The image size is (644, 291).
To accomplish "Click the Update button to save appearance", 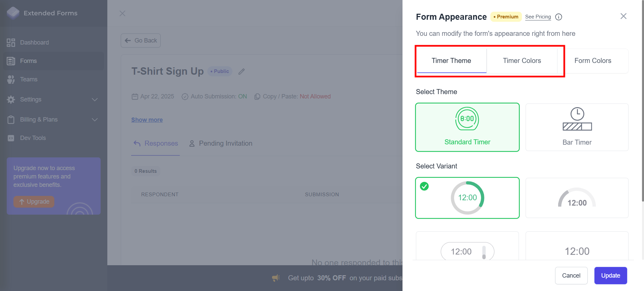I will (610, 275).
